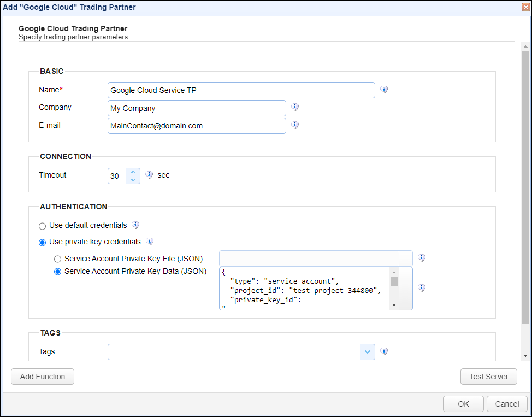Viewport: 532px width, 417px height.
Task: Select Use private key credentials option
Action: (43, 243)
